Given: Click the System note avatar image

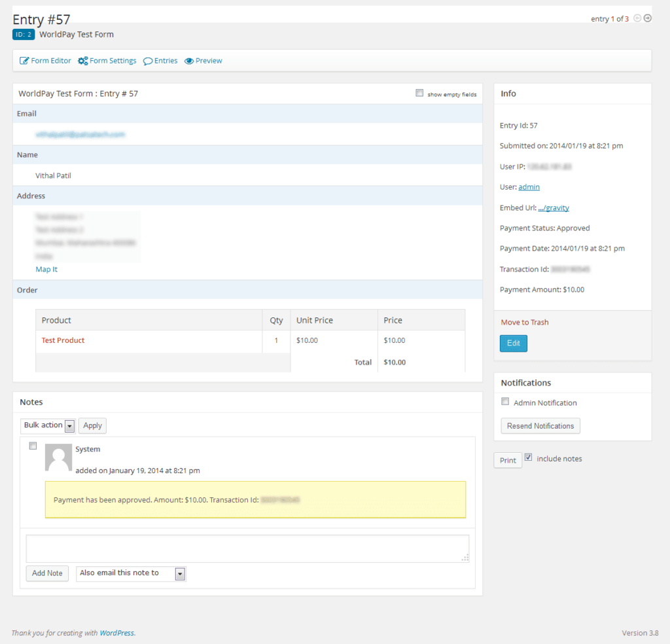Looking at the screenshot, I should pos(58,457).
